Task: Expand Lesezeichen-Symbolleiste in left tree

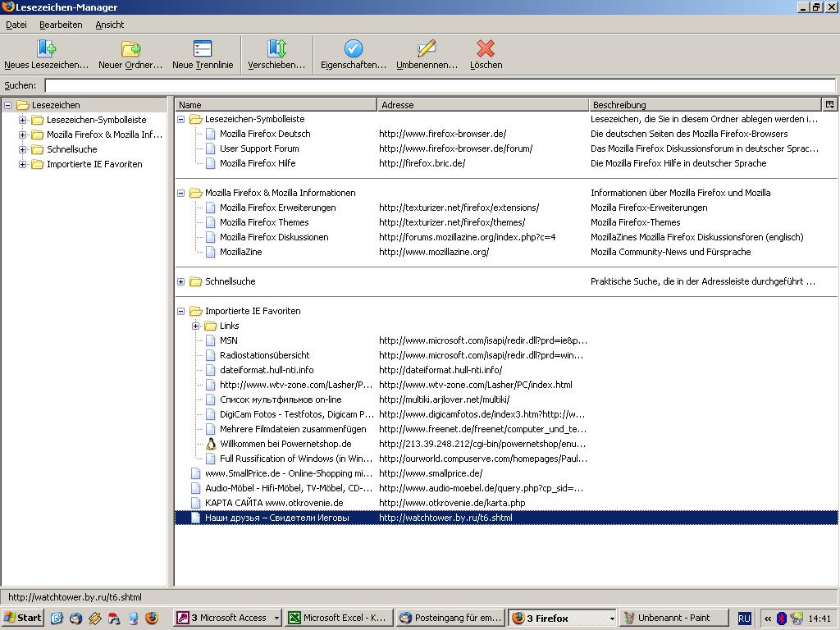Action: coord(22,120)
